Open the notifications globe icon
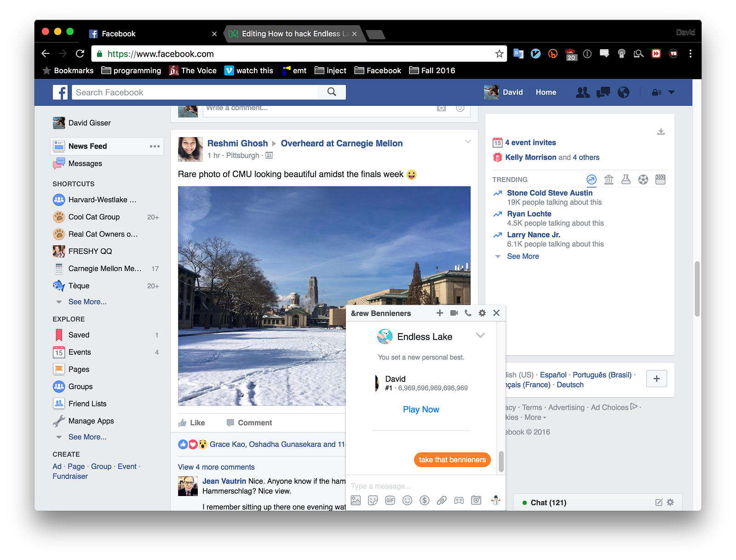The height and width of the screenshot is (560, 736). click(x=623, y=92)
